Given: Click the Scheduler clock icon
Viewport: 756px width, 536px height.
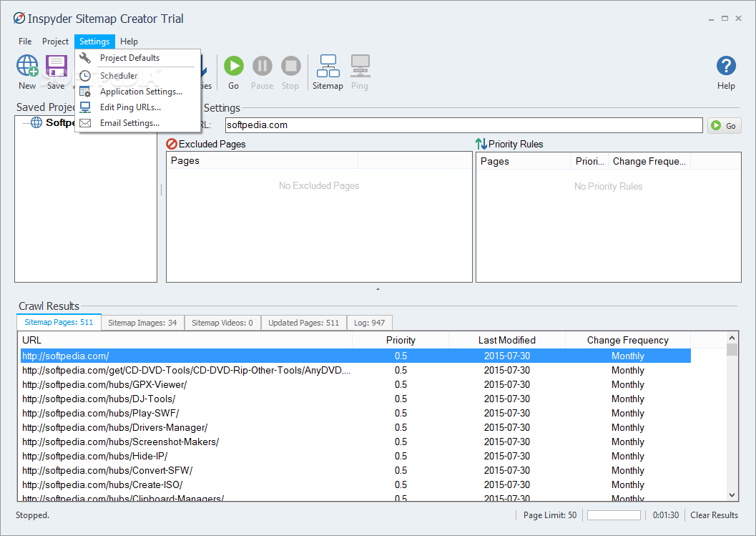Looking at the screenshot, I should click(x=85, y=76).
